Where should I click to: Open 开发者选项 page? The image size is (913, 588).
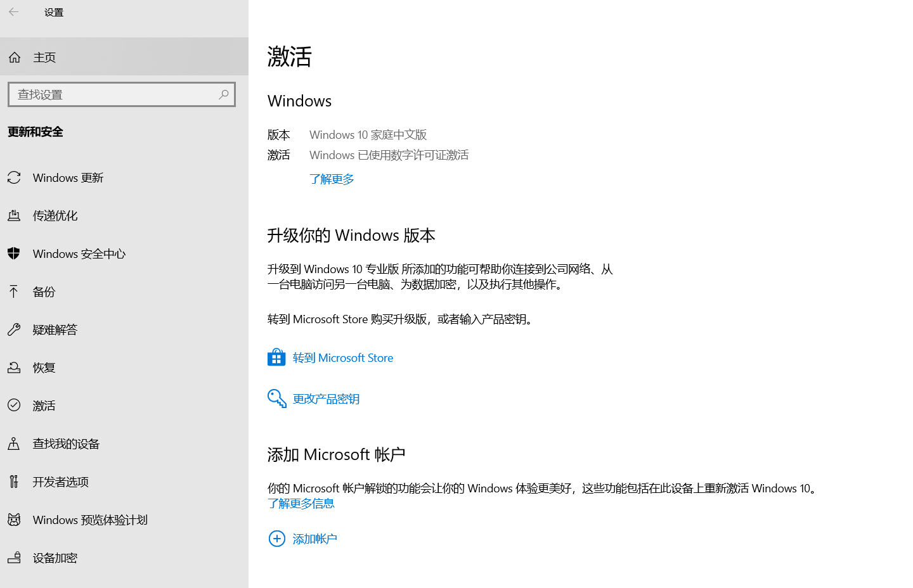(124, 482)
